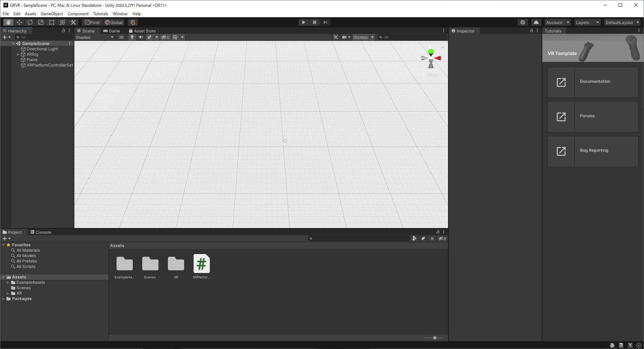Image resolution: width=644 pixels, height=349 pixels.
Task: Open the Gizmos dropdown
Action: point(364,37)
